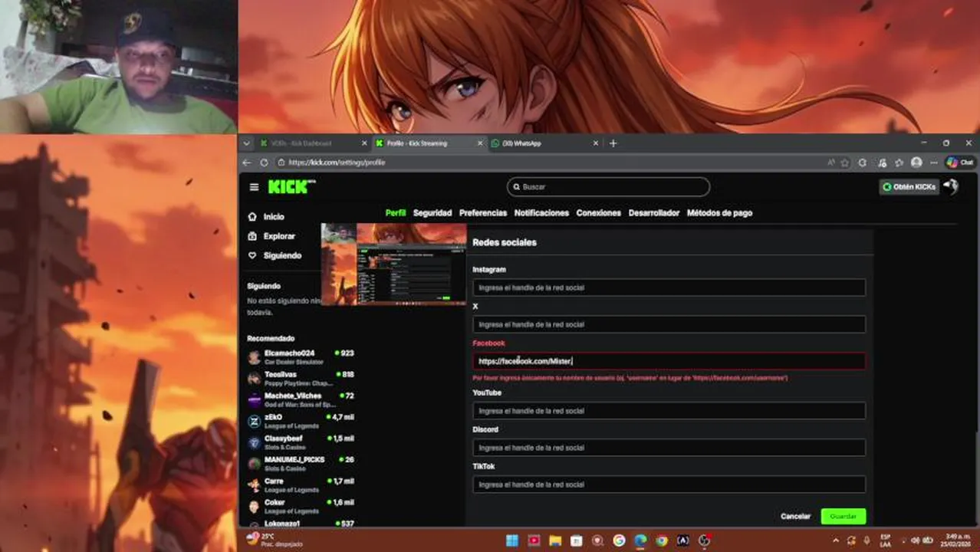The width and height of the screenshot is (980, 552).
Task: Open recommended channel Classybeef
Action: pyautogui.click(x=301, y=442)
